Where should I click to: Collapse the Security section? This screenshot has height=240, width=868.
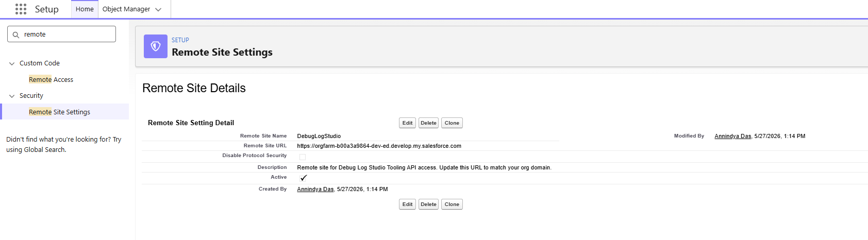tap(12, 96)
